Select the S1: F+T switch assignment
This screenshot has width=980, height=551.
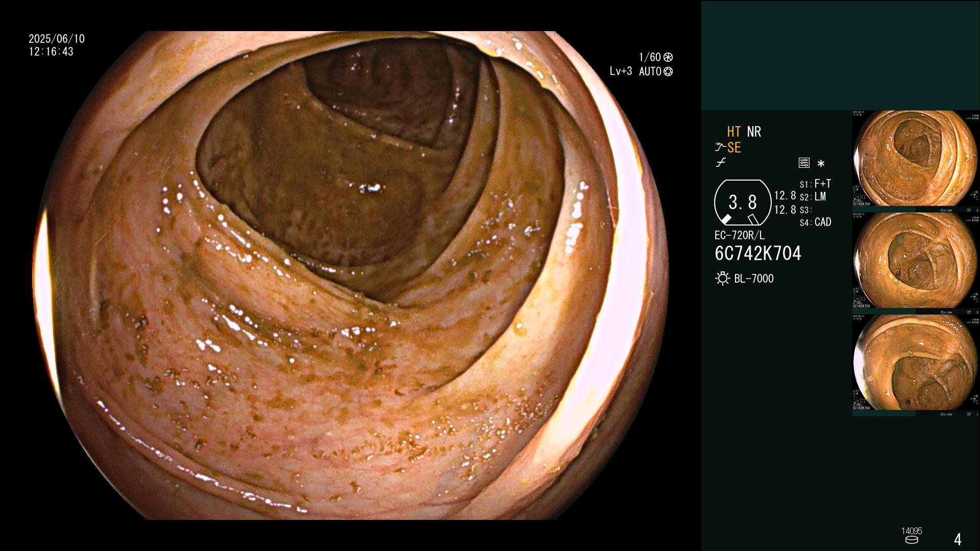click(x=815, y=184)
